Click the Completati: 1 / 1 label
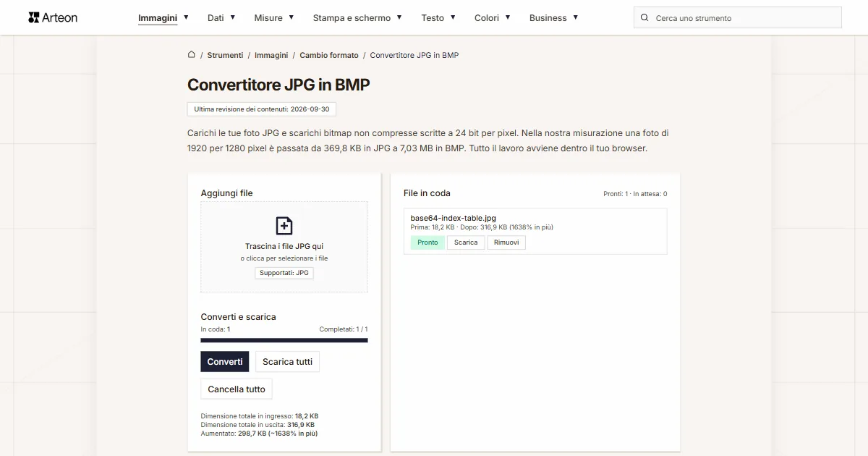868x456 pixels. [344, 329]
